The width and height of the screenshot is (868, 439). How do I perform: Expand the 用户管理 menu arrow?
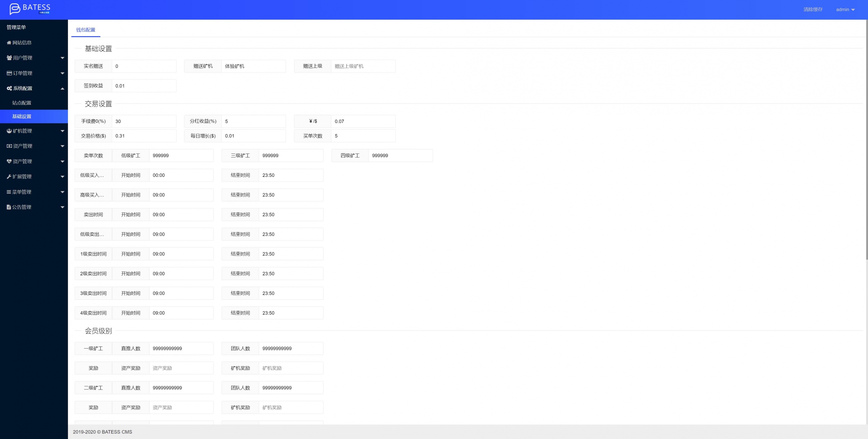pos(62,58)
